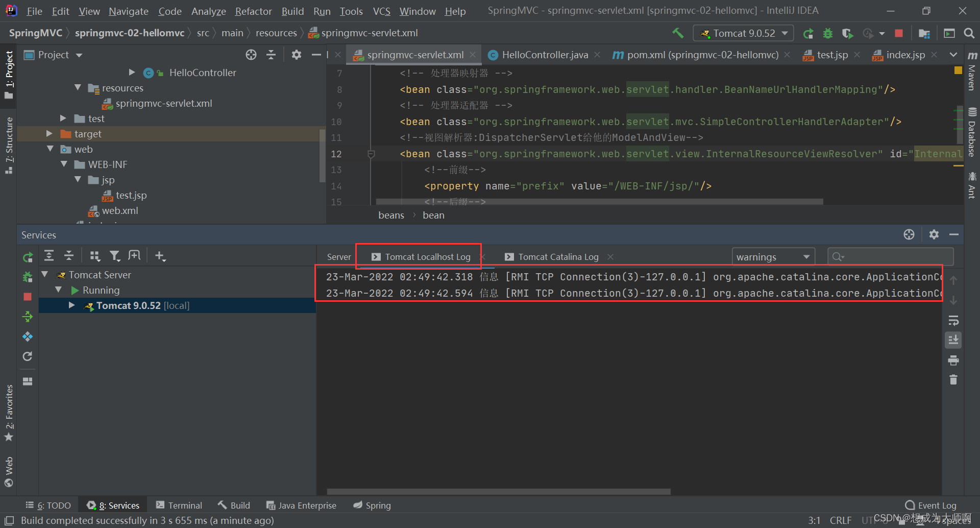
Task: Expand the target folder in project tree
Action: click(x=50, y=134)
